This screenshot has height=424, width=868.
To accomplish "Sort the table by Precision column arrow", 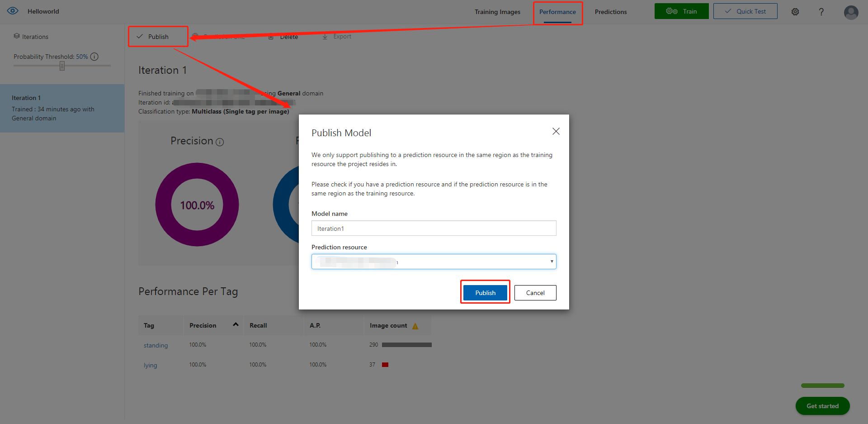I will 236,324.
